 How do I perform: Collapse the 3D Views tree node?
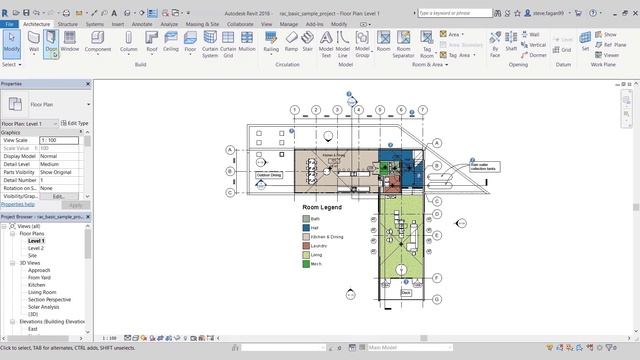point(12,263)
